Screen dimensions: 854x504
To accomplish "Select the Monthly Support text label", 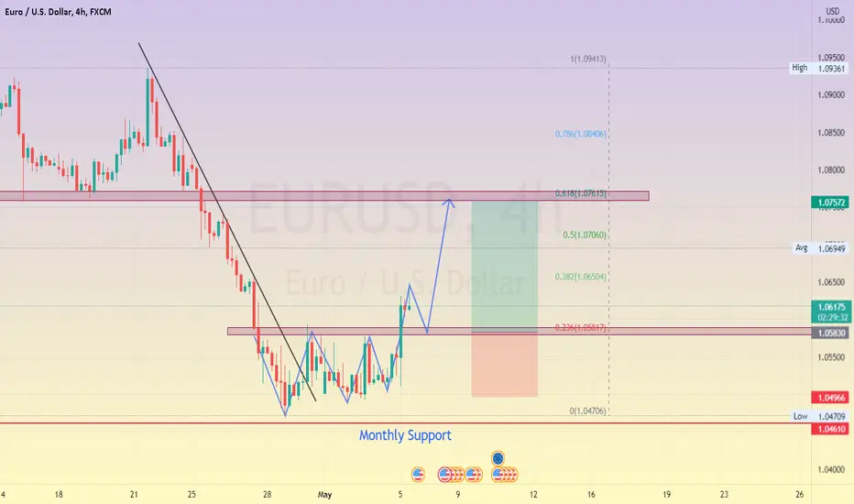I will click(405, 435).
